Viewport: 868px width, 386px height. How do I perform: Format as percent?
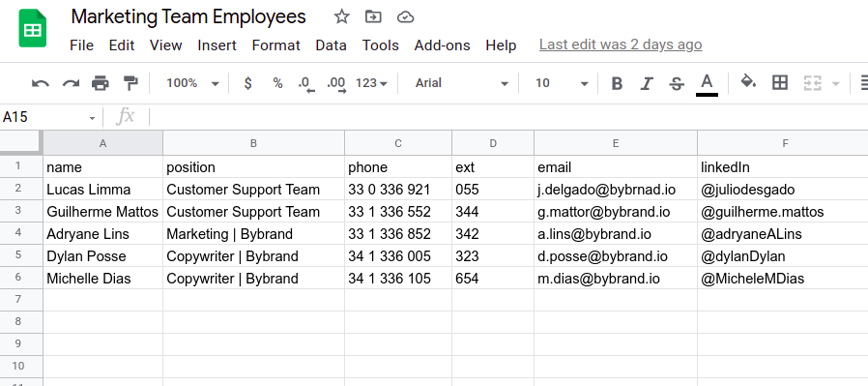pos(277,83)
